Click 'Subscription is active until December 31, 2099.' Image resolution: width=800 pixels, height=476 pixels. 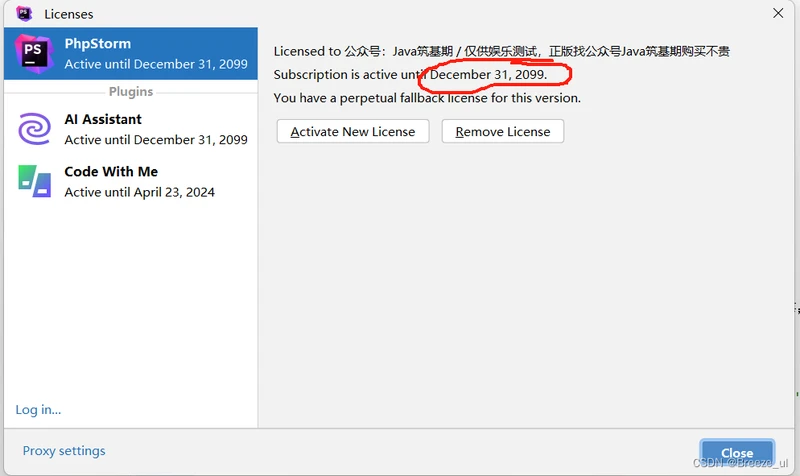tap(410, 75)
